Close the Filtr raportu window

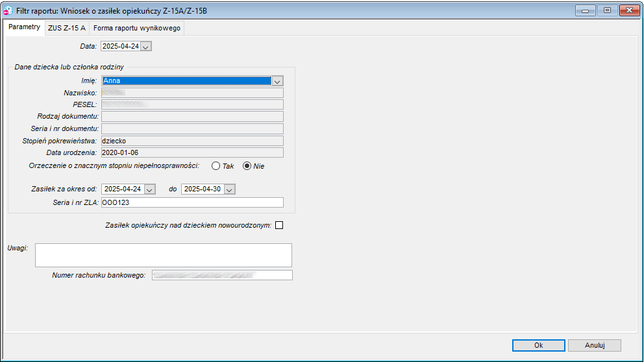click(629, 10)
